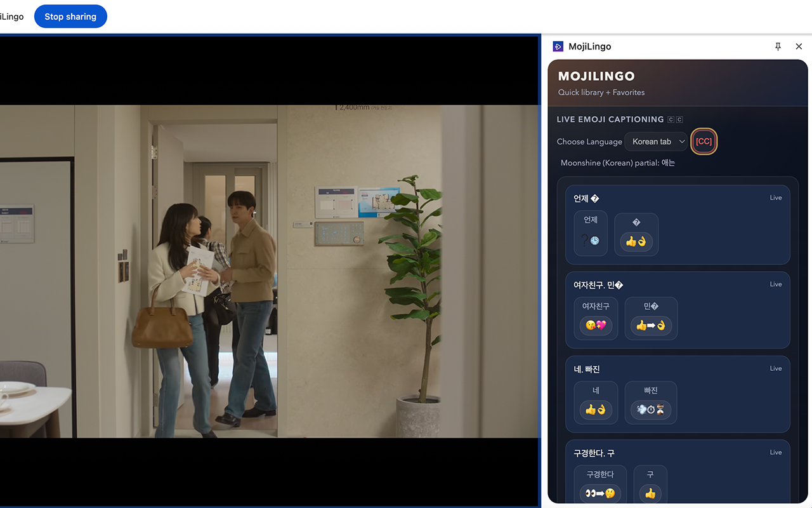This screenshot has height=508, width=812.
Task: Select the wind-timer-hourglass emoji under 빠진
Action: [651, 410]
